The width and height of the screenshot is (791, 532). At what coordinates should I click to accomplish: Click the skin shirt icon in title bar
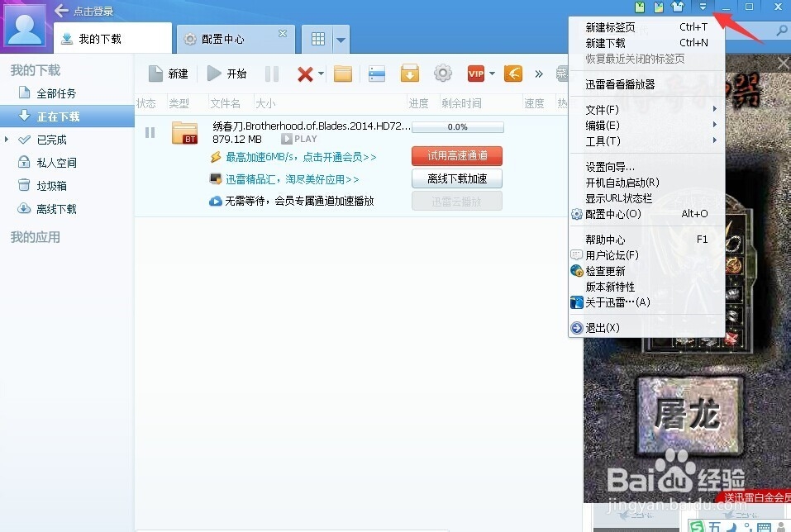pos(678,7)
